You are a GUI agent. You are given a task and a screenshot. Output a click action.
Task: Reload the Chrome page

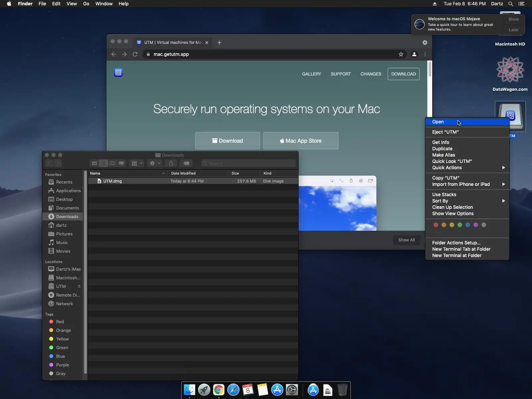coord(135,54)
